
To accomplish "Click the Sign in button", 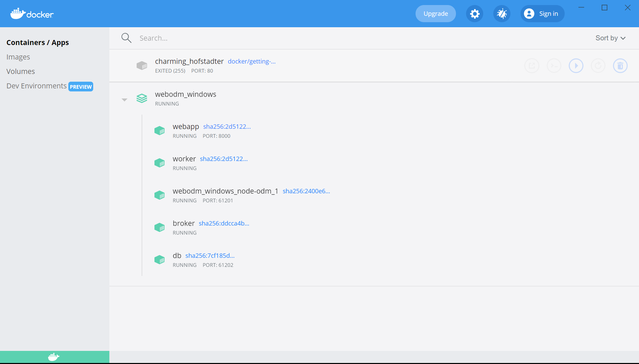I will coord(542,14).
